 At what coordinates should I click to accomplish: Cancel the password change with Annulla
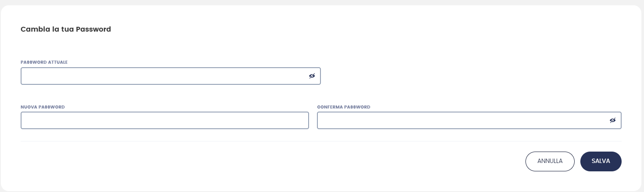coord(550,161)
